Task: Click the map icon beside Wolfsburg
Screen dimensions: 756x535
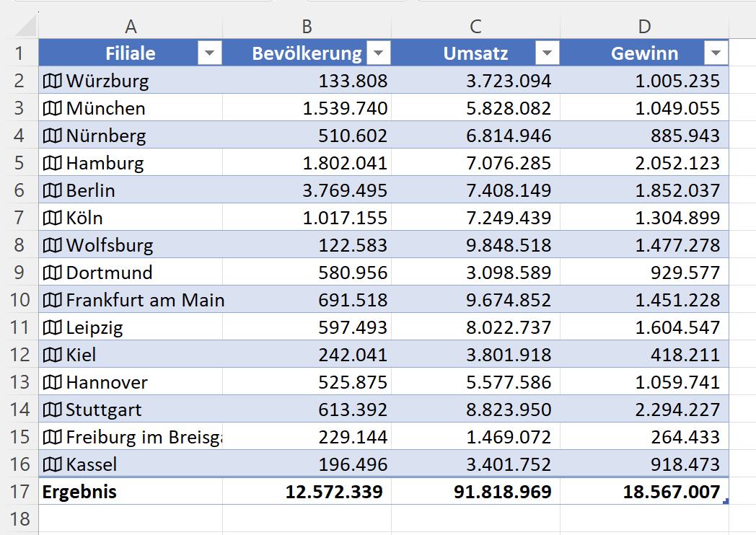Action: point(53,245)
